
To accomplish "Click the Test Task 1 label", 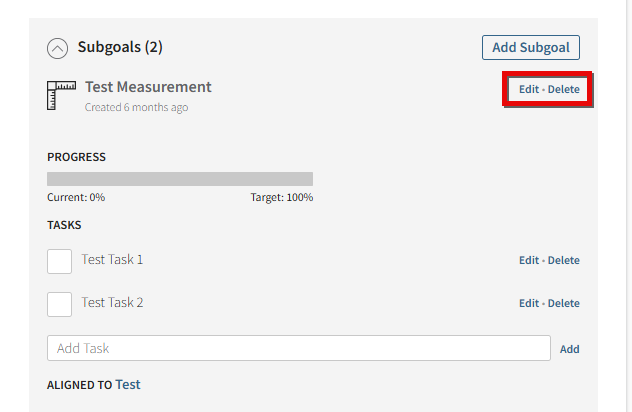I will [x=112, y=260].
